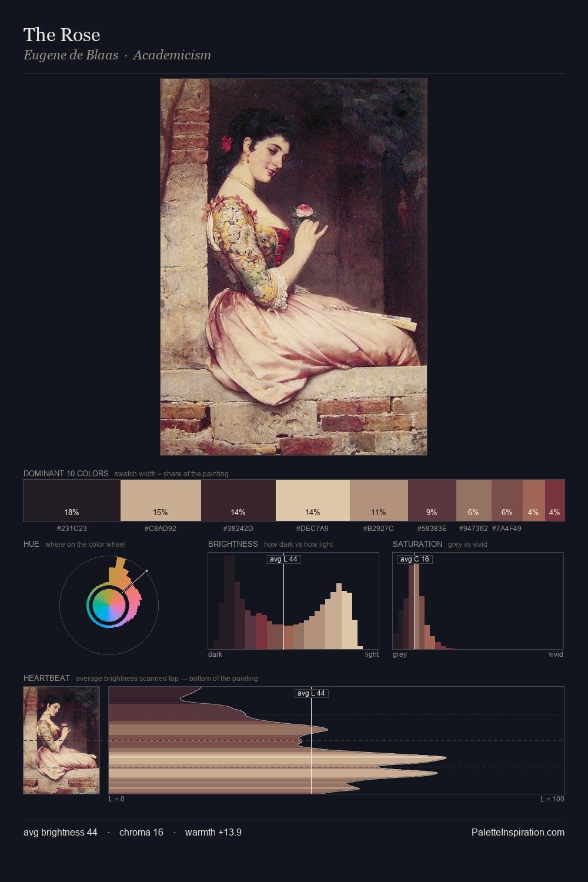Click the HEARTBEAT section heading

(46, 678)
